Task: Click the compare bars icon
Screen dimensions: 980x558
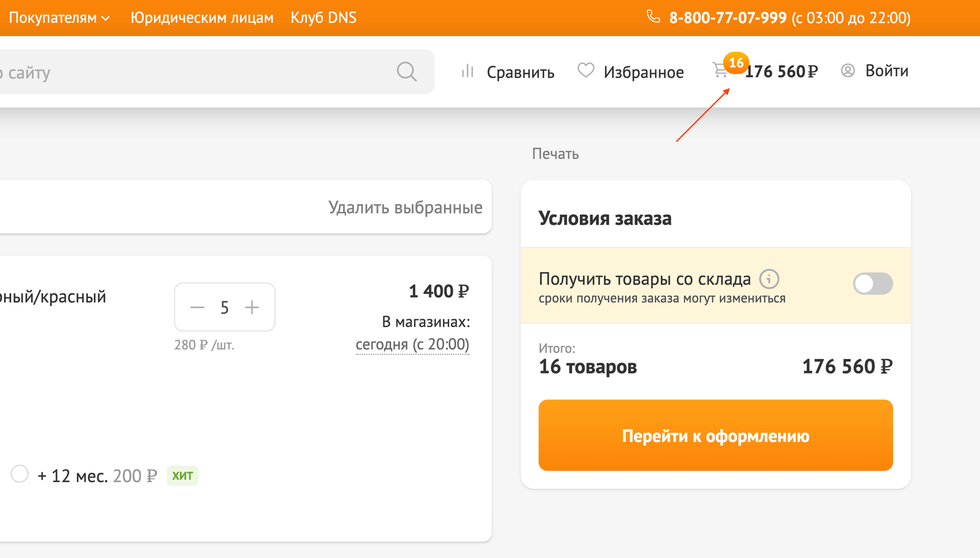Action: coord(468,71)
